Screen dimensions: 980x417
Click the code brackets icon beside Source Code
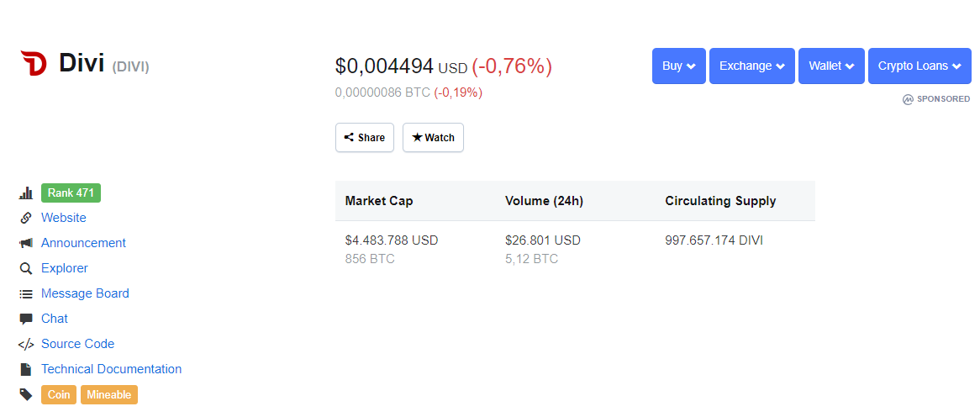[25, 345]
